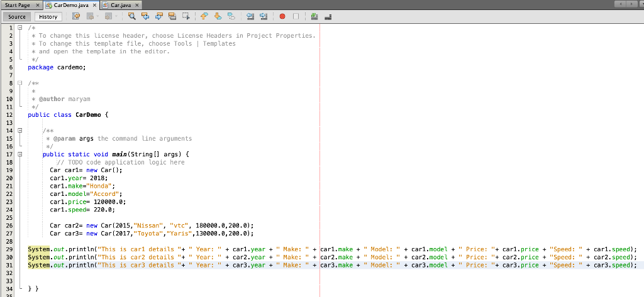Jump to Previous Bookmark icon
Image resolution: width=644 pixels, height=297 pixels.
point(204,16)
